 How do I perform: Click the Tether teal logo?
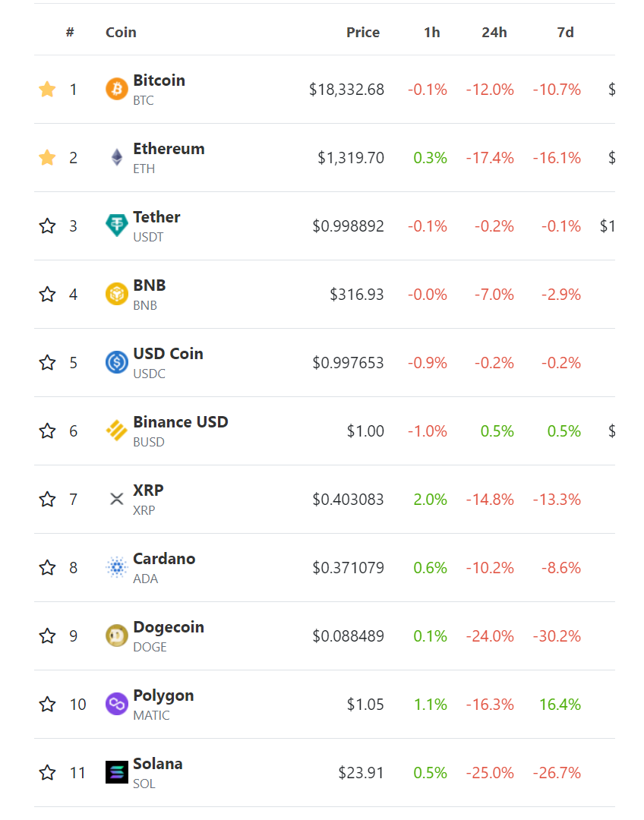pyautogui.click(x=116, y=225)
